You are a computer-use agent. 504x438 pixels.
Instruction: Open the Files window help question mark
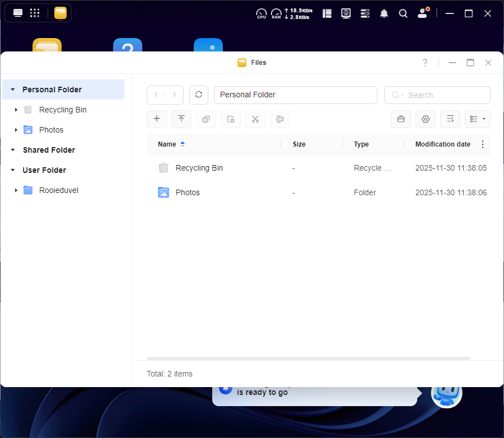point(425,63)
